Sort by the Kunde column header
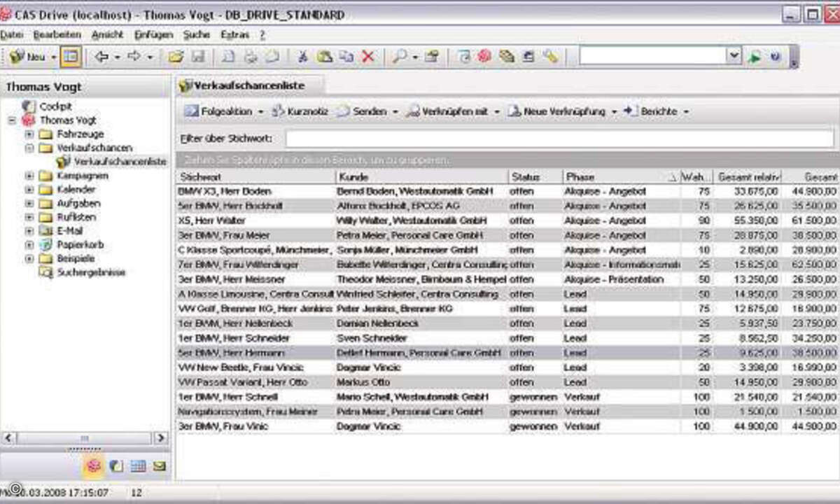 tap(421, 177)
